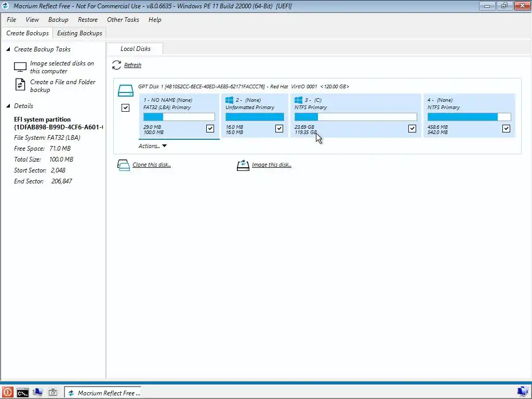Open the View menu
The image size is (532, 399).
32,20
